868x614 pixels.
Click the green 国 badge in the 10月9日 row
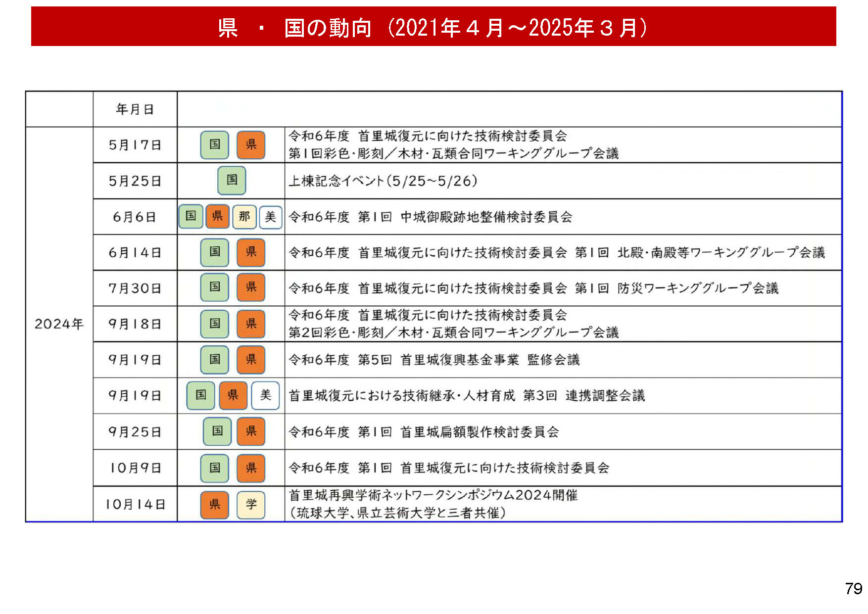coord(214,468)
